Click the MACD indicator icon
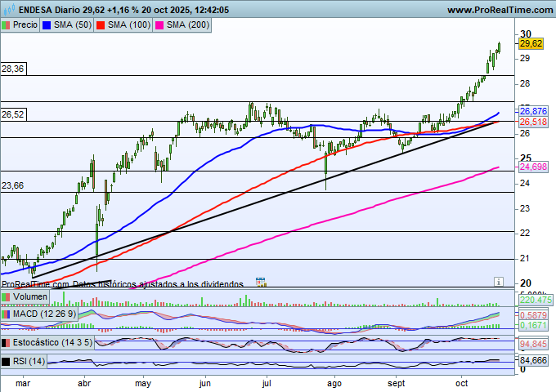Screen dimensions: 556x392 pos(7,314)
